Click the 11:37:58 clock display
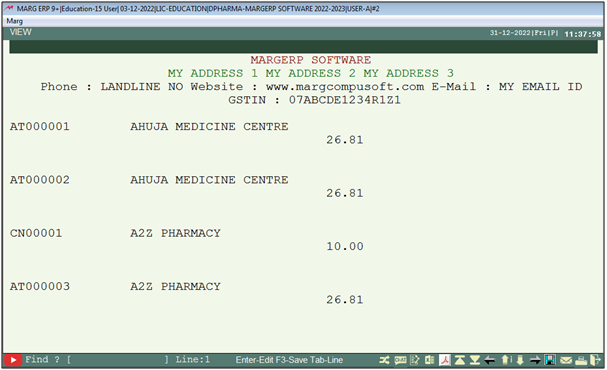607x370 pixels. pos(583,34)
